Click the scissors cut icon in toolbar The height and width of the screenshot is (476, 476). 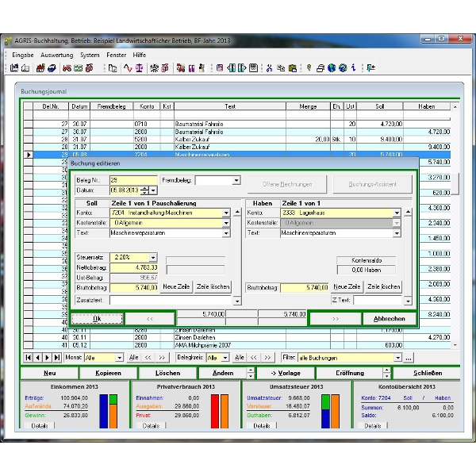point(270,68)
